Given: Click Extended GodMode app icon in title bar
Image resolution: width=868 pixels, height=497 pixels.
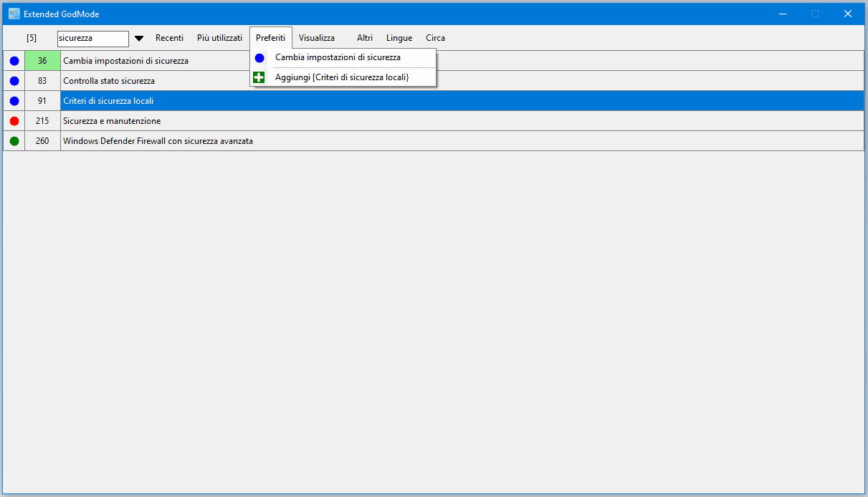Looking at the screenshot, I should pos(14,14).
